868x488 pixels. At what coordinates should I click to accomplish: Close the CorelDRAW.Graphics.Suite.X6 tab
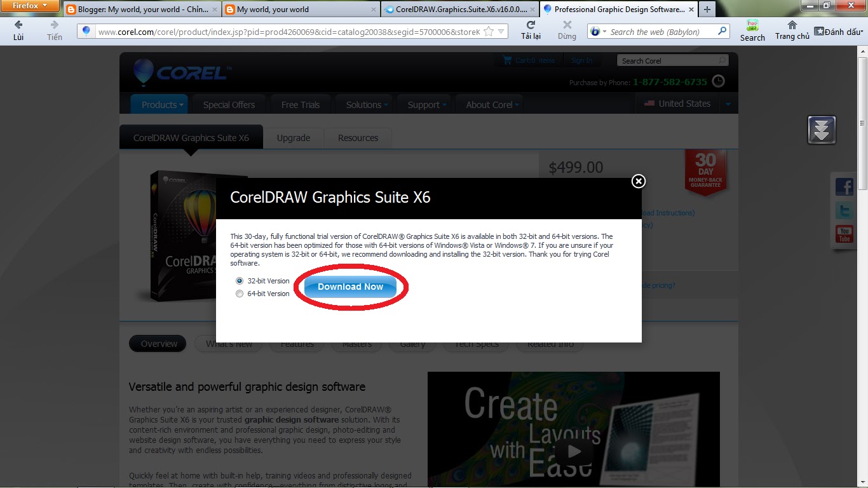(x=532, y=10)
